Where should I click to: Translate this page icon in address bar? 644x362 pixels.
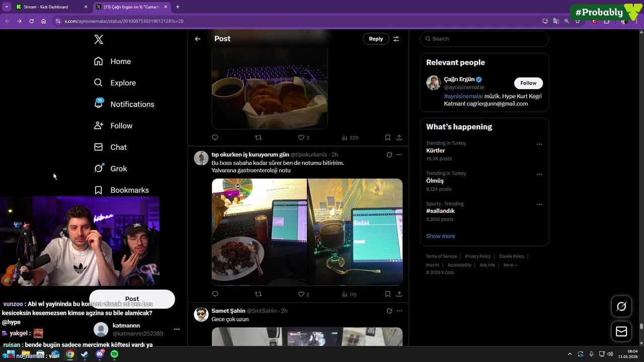tap(556, 21)
